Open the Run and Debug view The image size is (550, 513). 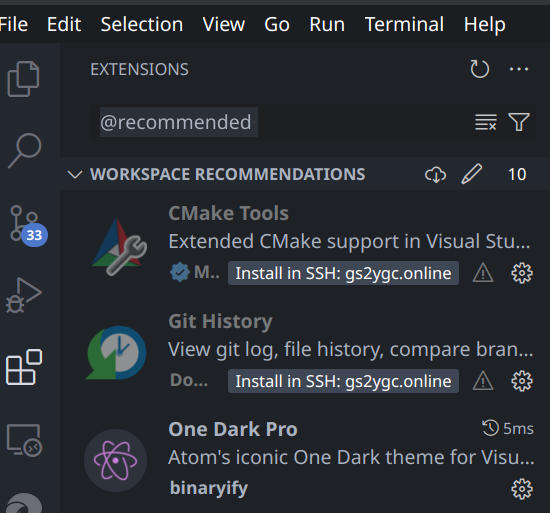click(x=24, y=295)
